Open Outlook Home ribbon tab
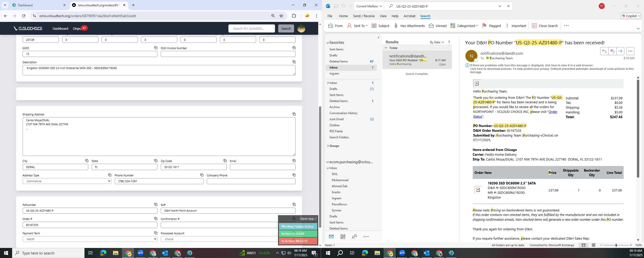This screenshot has height=258, width=644. point(343,16)
